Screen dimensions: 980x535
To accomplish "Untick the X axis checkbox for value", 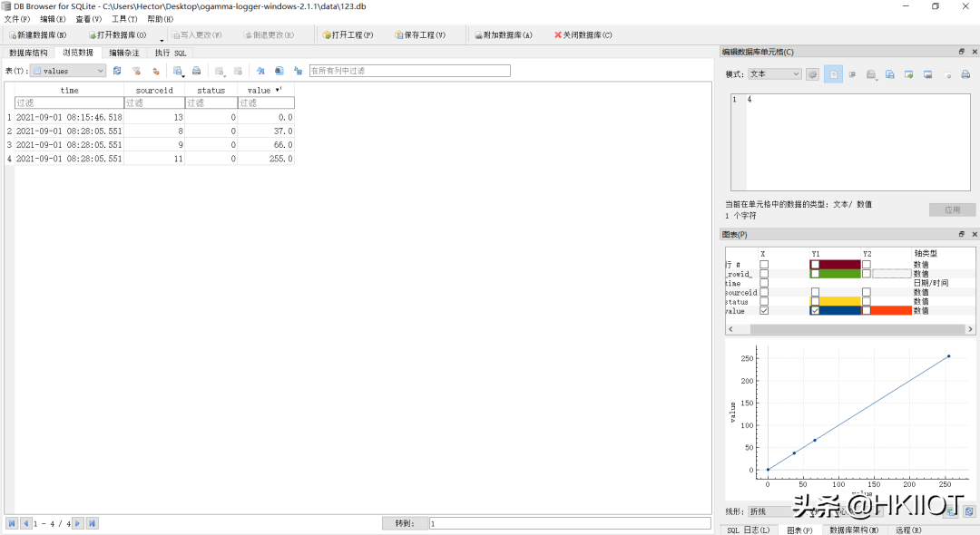I will click(764, 310).
